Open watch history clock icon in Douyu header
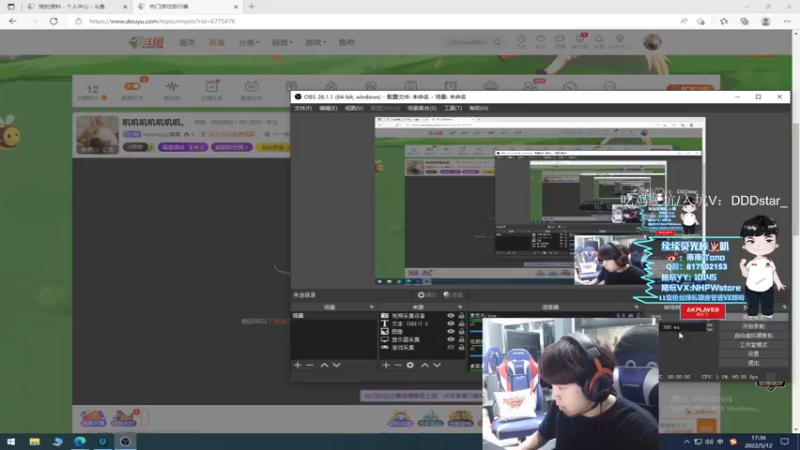The image size is (800, 450). 521,41
